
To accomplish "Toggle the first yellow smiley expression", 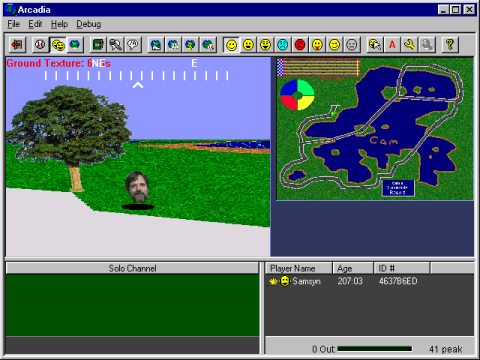I will 231,45.
